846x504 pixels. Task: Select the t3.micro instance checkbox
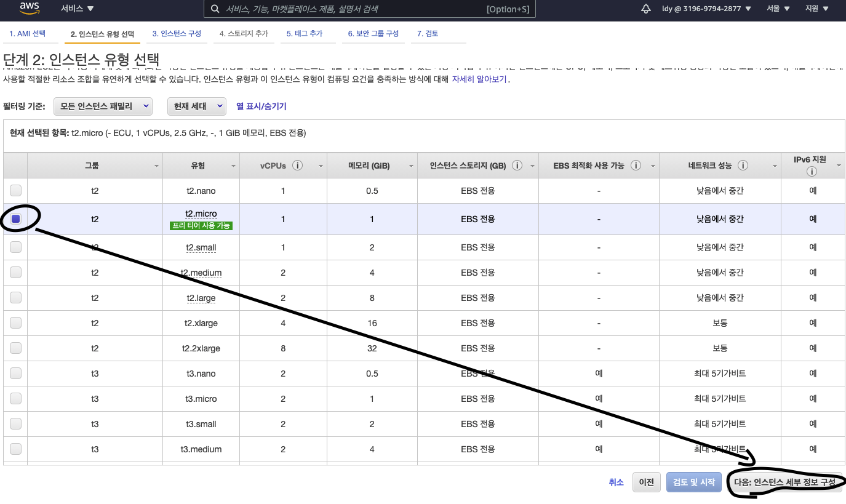click(16, 398)
